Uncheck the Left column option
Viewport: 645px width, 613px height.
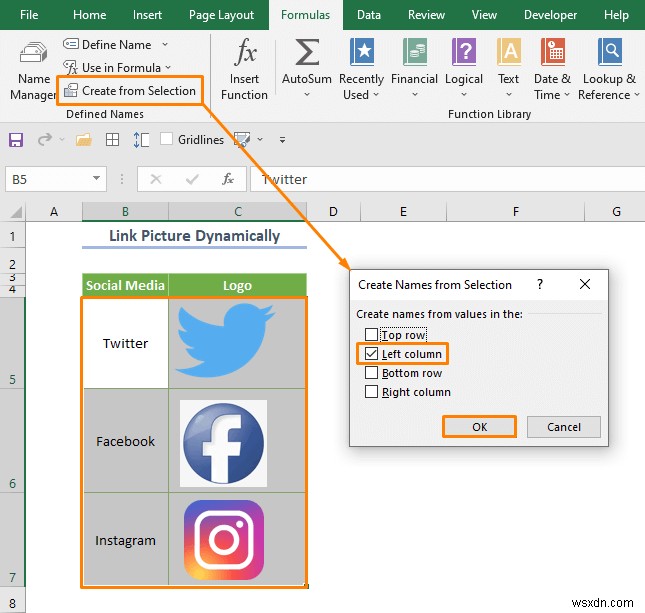(371, 353)
